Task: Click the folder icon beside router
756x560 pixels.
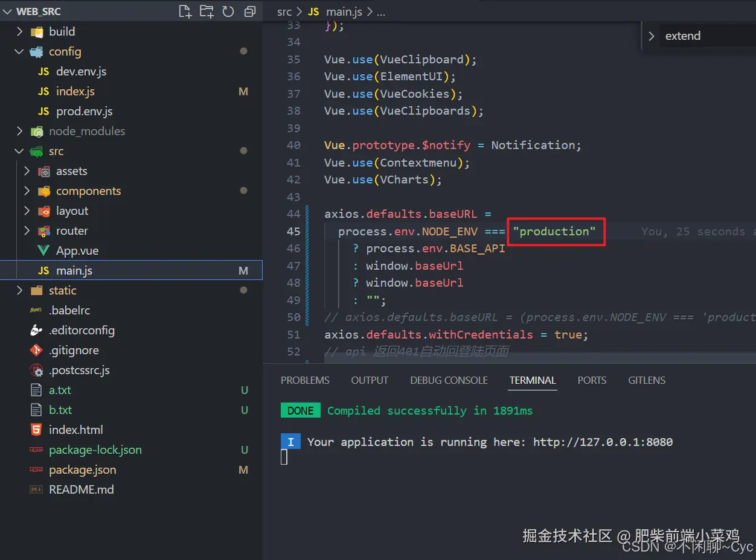Action: click(x=43, y=231)
